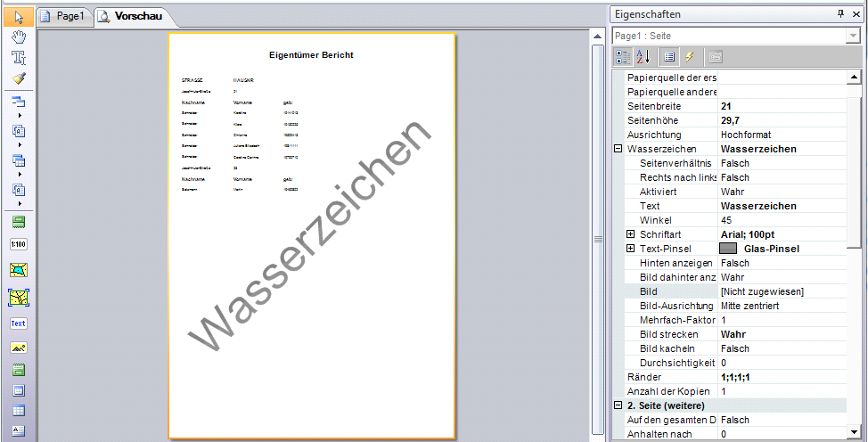The width and height of the screenshot is (868, 442).
Task: Sort properties alphabetically with A-Z icon
Action: click(x=643, y=57)
